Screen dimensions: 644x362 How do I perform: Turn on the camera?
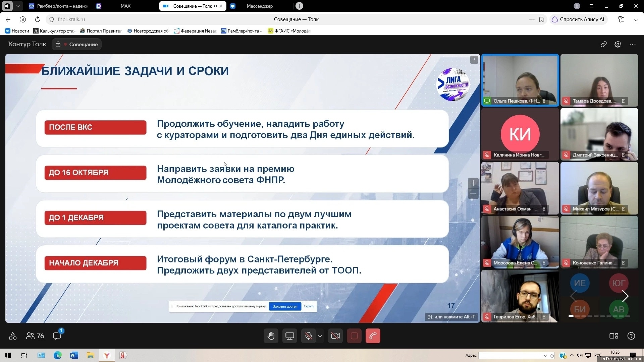click(x=335, y=336)
